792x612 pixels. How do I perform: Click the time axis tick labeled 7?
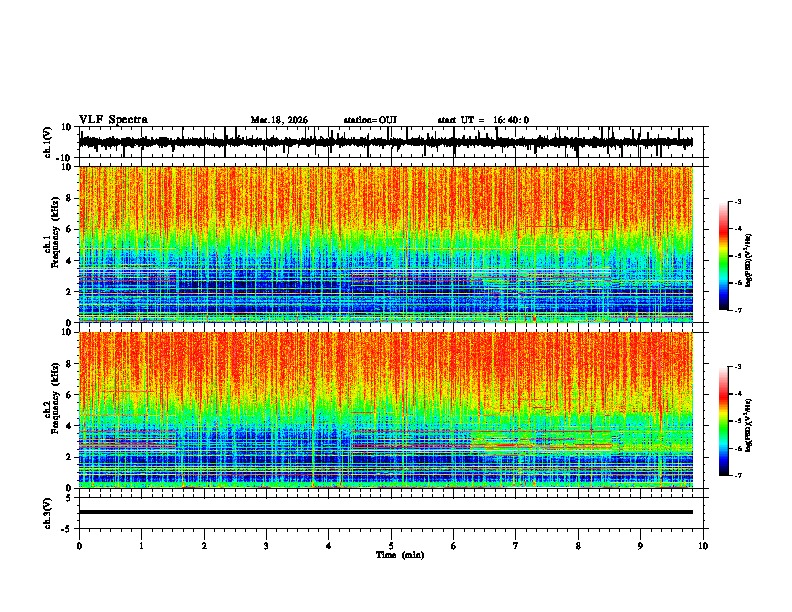[516, 546]
